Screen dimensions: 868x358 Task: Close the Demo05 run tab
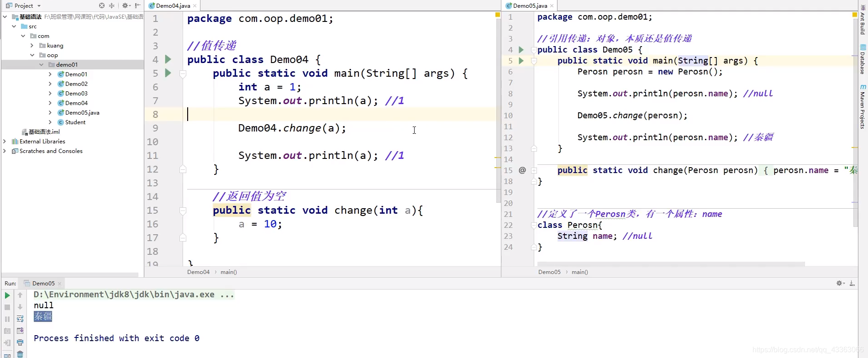click(60, 284)
